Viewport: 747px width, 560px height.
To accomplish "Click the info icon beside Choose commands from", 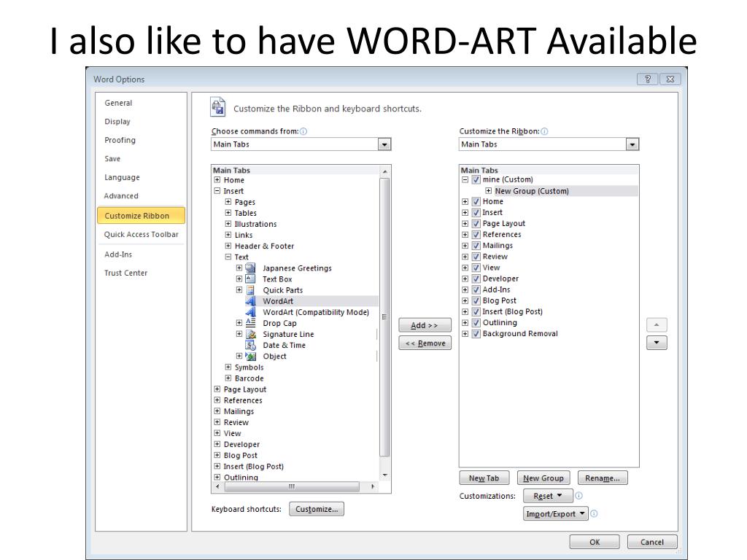I will [303, 131].
